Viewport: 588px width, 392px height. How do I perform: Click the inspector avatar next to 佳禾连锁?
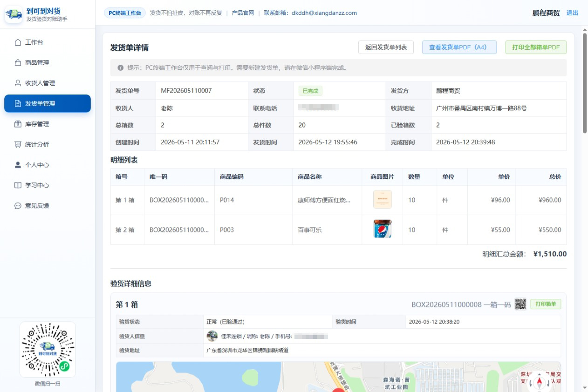tap(212, 336)
